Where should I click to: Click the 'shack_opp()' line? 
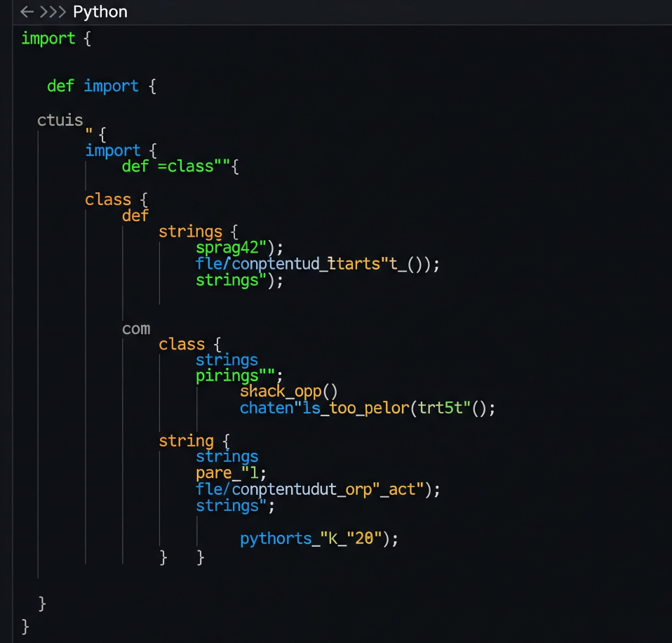click(x=288, y=391)
